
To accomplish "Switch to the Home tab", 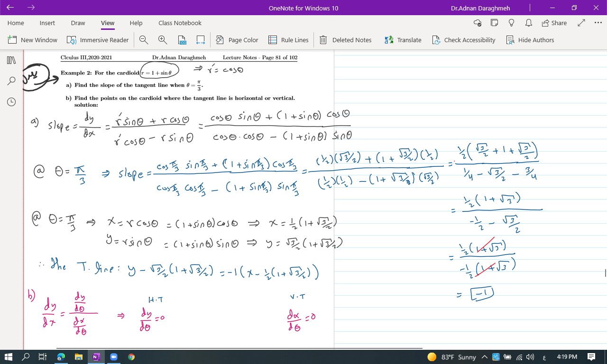I will pyautogui.click(x=16, y=23).
